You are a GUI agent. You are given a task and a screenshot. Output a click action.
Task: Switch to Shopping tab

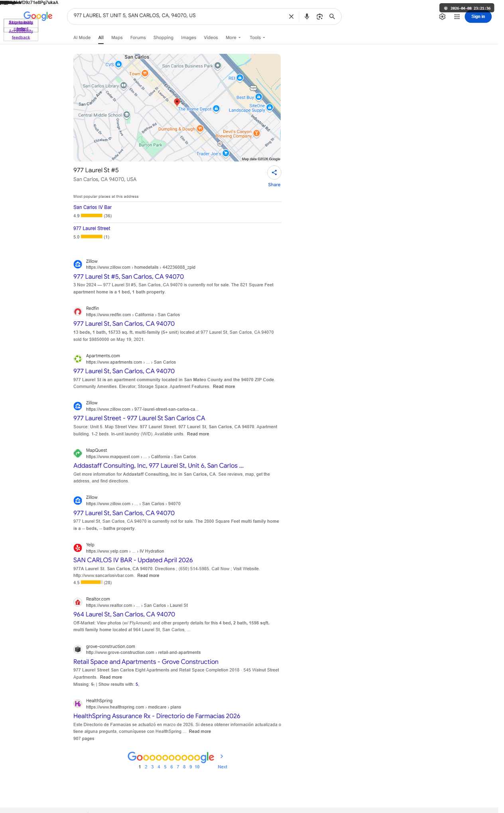click(x=163, y=37)
